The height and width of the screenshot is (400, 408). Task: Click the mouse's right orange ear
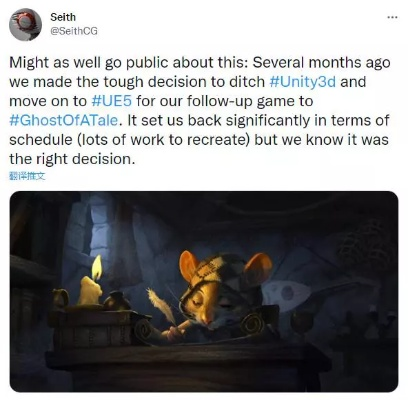coord(257,268)
